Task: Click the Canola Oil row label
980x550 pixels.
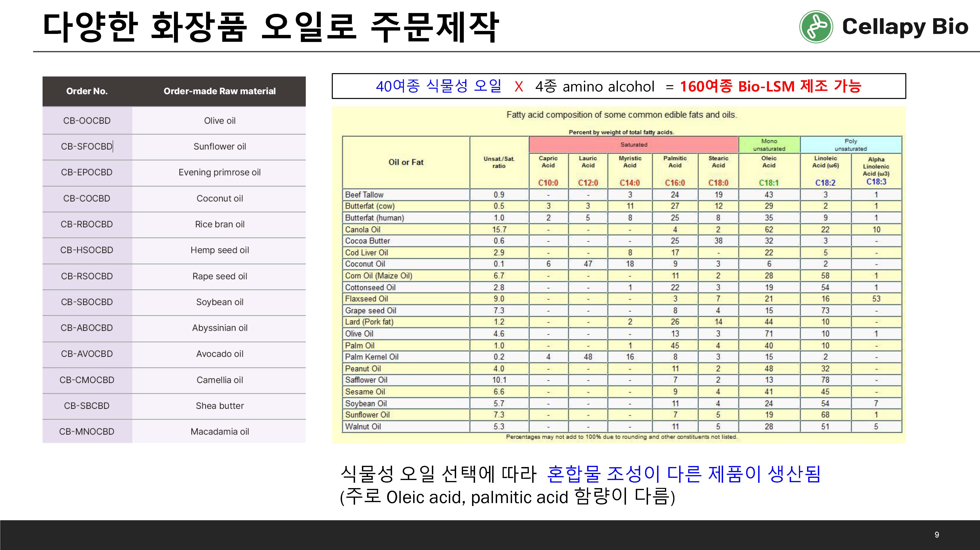Action: pyautogui.click(x=363, y=229)
